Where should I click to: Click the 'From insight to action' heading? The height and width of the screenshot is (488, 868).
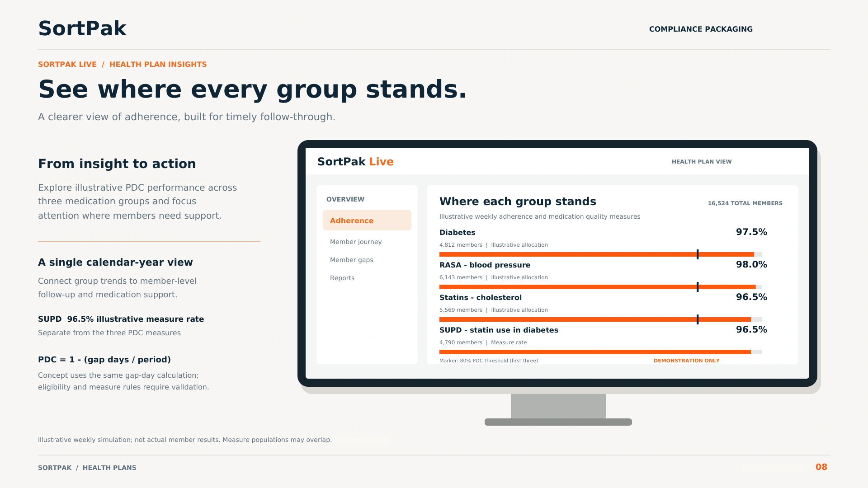click(117, 164)
